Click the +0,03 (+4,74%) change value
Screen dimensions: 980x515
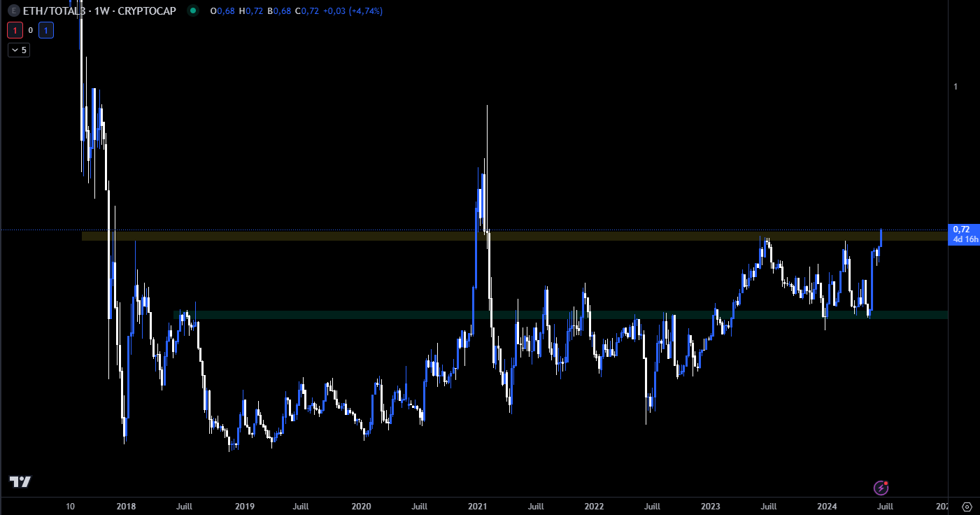pos(353,11)
